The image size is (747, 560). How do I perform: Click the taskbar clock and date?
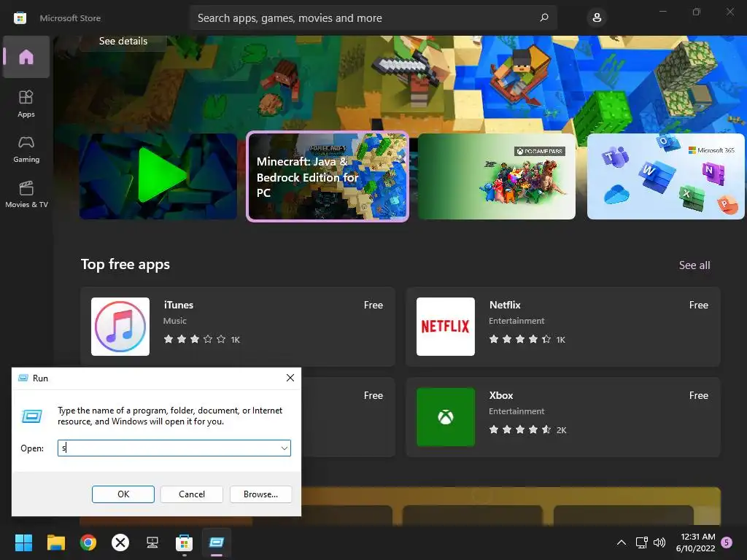coord(695,542)
